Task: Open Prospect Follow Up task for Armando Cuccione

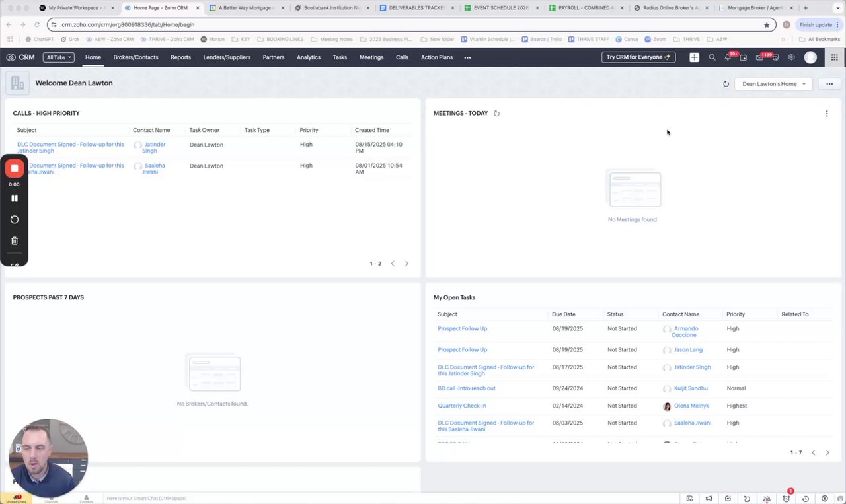Action: click(462, 329)
